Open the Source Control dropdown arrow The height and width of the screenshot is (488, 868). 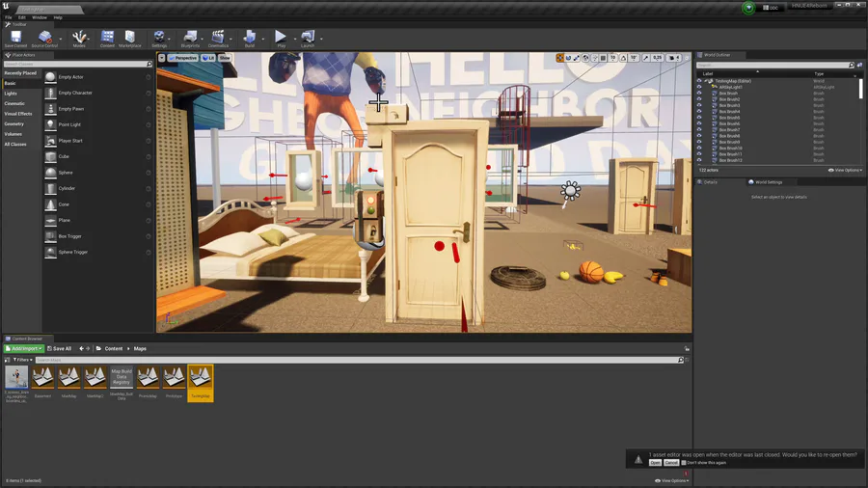(61, 39)
